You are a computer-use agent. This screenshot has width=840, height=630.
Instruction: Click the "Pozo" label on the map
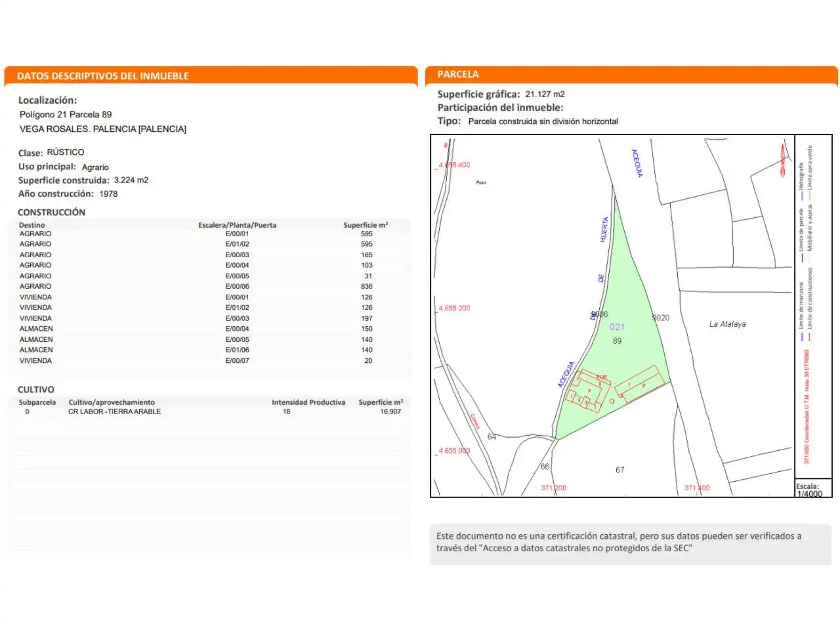[x=481, y=182]
